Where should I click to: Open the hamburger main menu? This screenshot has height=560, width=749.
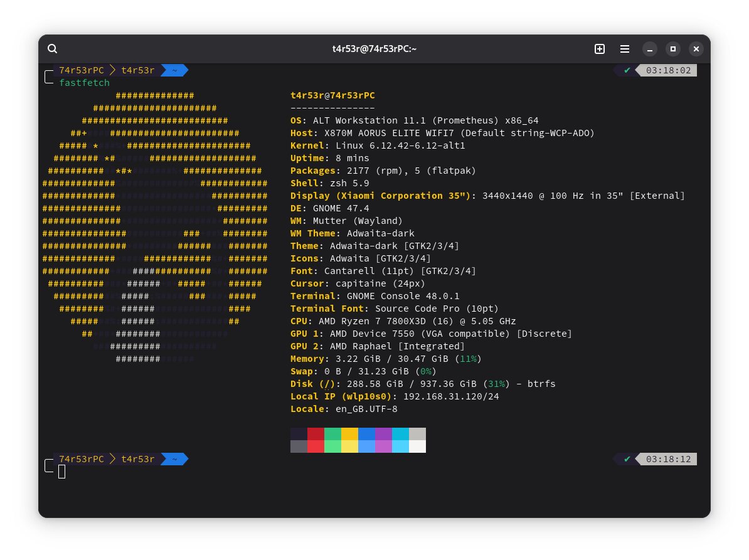pos(624,49)
